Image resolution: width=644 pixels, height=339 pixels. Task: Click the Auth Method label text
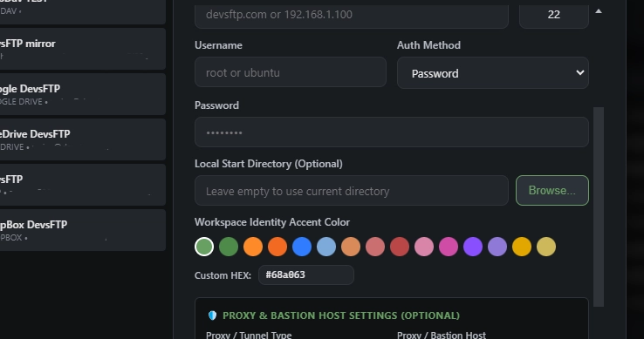tap(428, 45)
